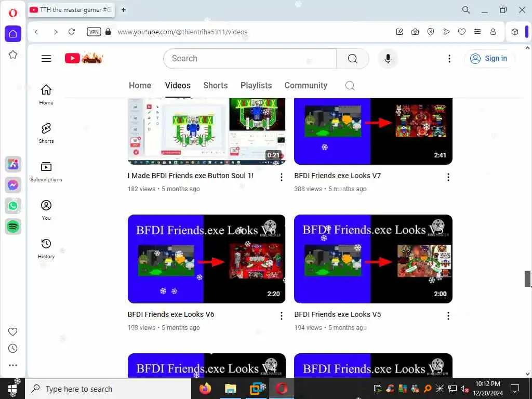Open Messenger in the Opera sidebar

click(x=13, y=185)
